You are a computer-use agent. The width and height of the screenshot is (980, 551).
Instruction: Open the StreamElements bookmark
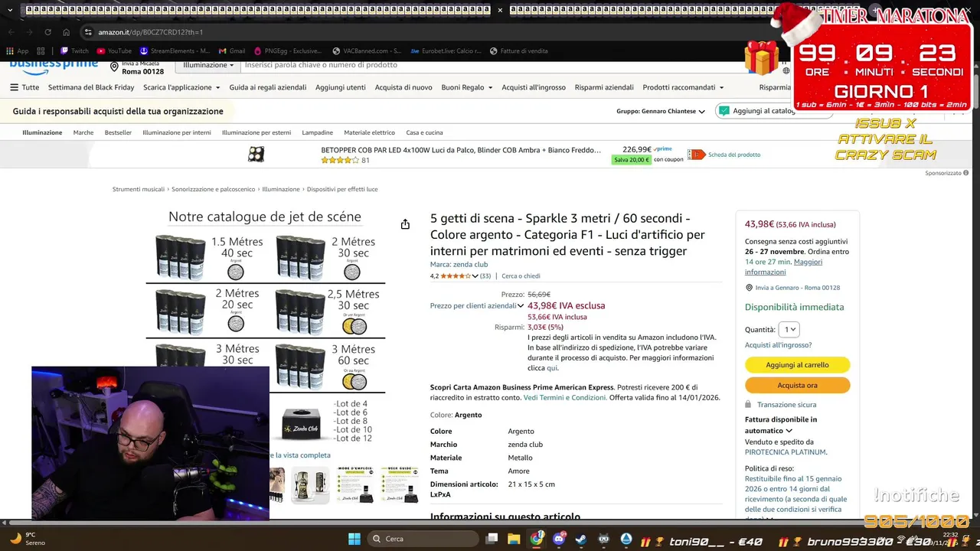175,51
